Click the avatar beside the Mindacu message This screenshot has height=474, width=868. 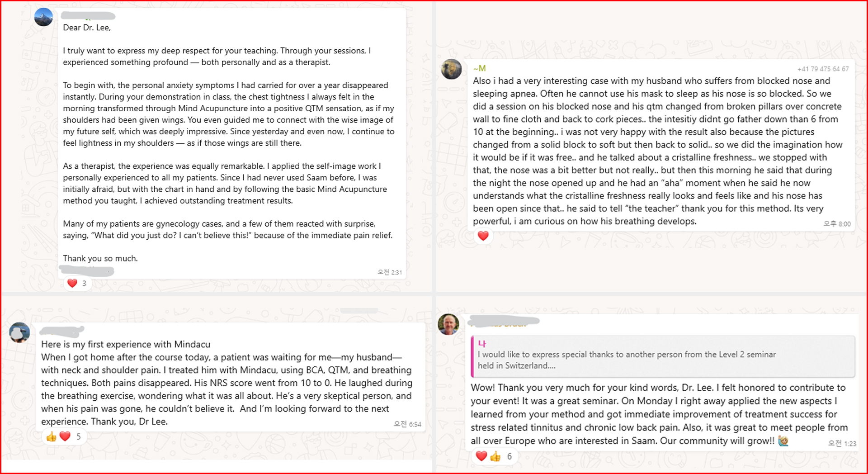(19, 333)
